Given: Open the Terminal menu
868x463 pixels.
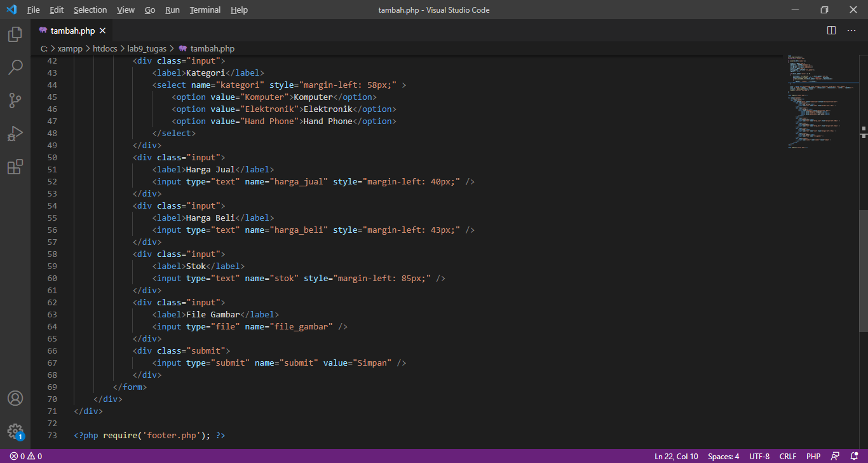Looking at the screenshot, I should (x=205, y=10).
